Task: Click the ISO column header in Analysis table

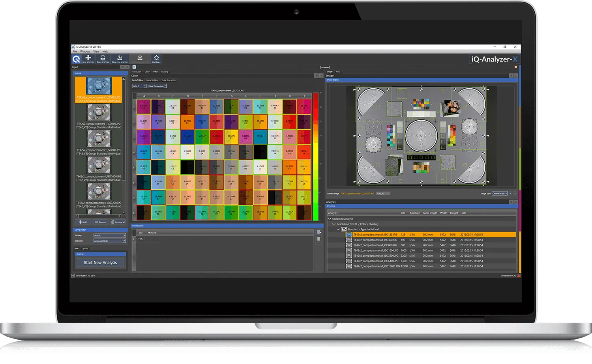Action: click(403, 213)
